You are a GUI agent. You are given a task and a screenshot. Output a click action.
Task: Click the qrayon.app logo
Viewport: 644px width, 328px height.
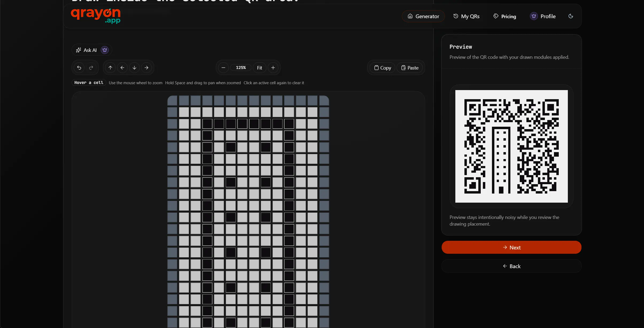(x=96, y=16)
